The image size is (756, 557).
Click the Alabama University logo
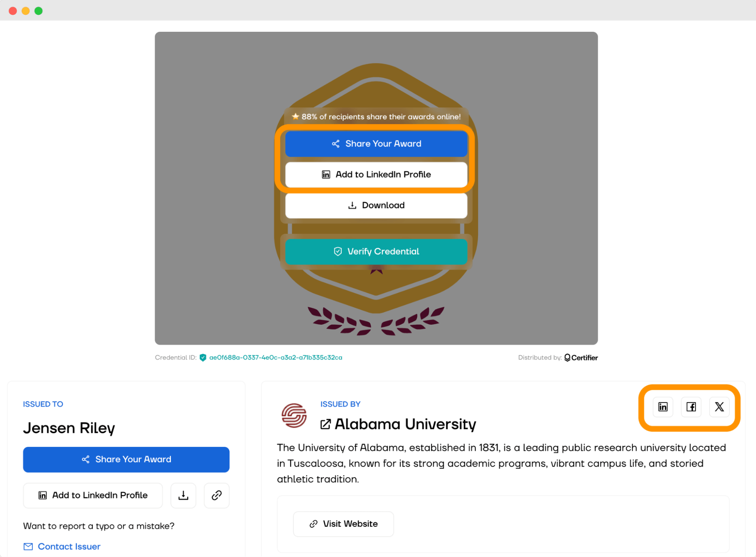point(294,415)
